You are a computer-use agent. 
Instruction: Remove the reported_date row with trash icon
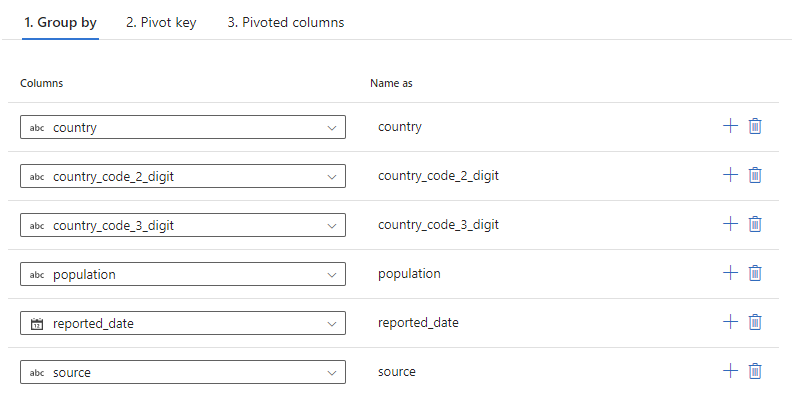pyautogui.click(x=756, y=322)
